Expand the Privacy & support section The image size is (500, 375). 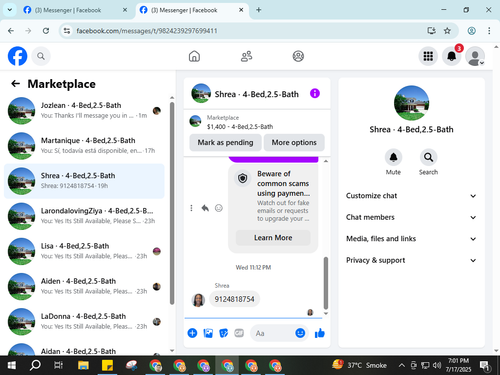click(411, 260)
